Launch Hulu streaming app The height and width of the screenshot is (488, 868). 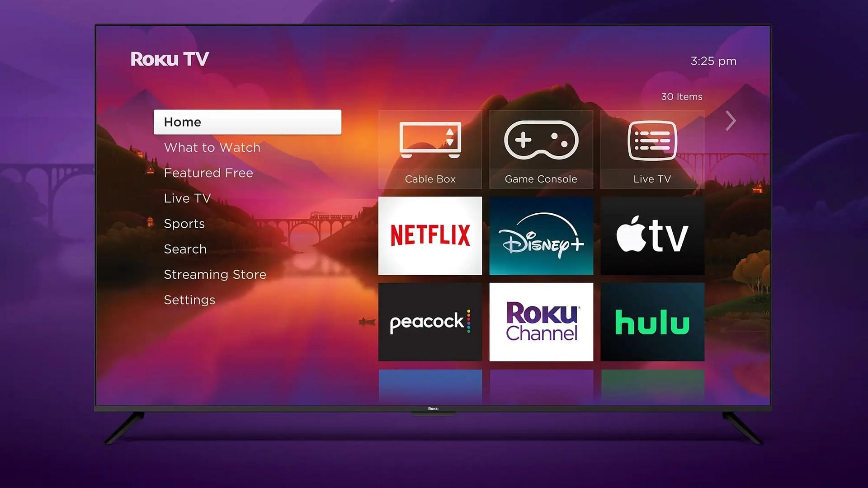coord(651,322)
